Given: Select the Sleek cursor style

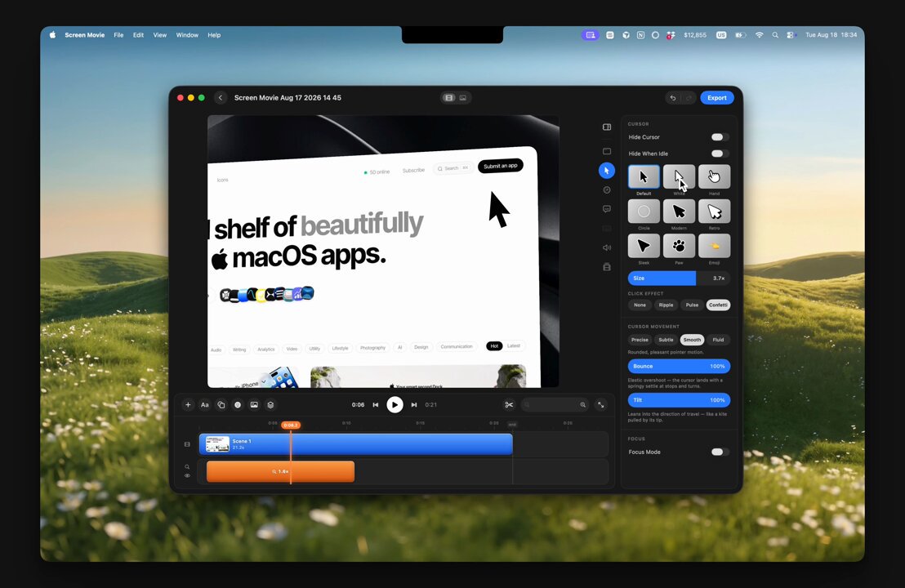Looking at the screenshot, I should 644,246.
